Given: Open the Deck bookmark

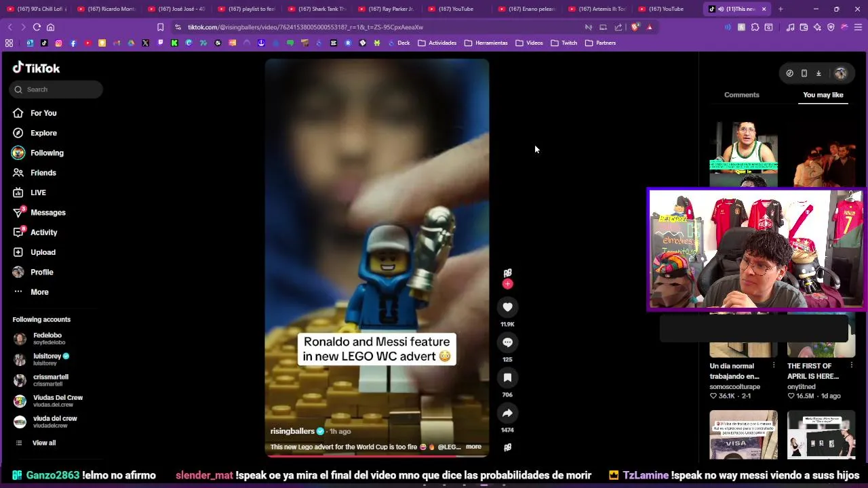Looking at the screenshot, I should point(399,43).
